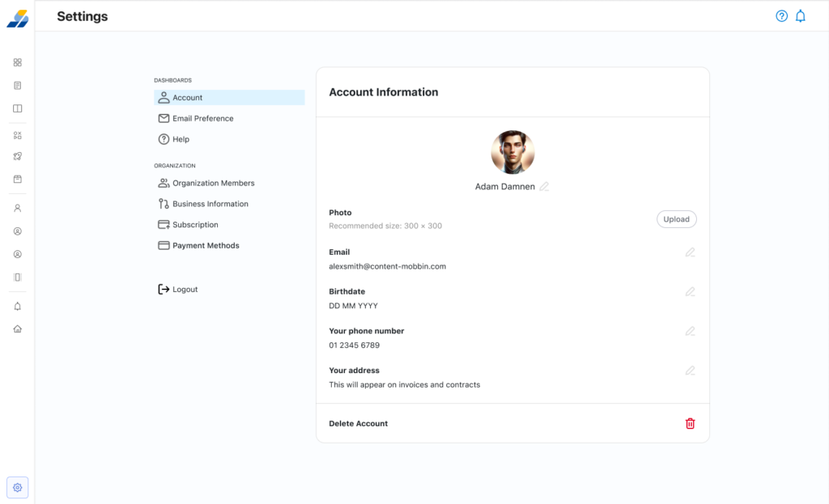Click the red Delete Account trash icon
The image size is (829, 504).
click(690, 423)
